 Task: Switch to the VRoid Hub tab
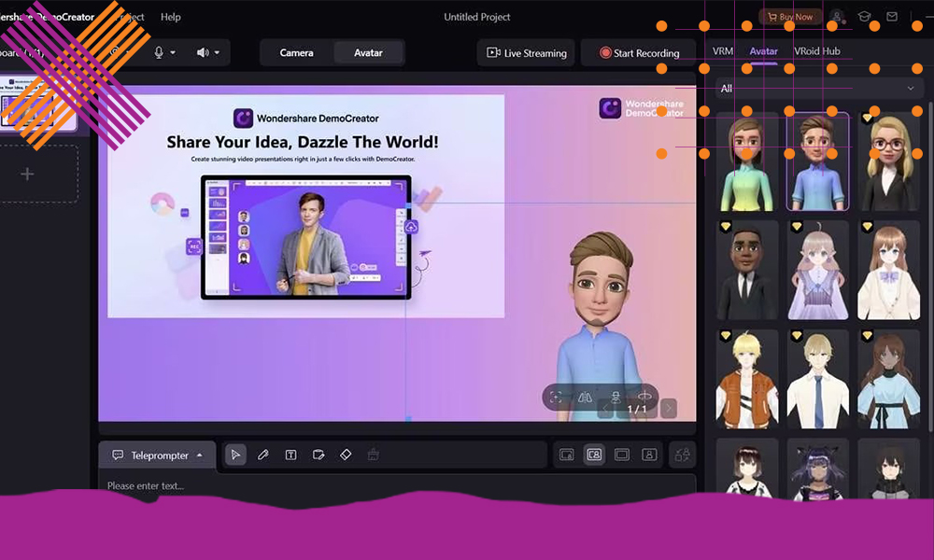tap(816, 51)
